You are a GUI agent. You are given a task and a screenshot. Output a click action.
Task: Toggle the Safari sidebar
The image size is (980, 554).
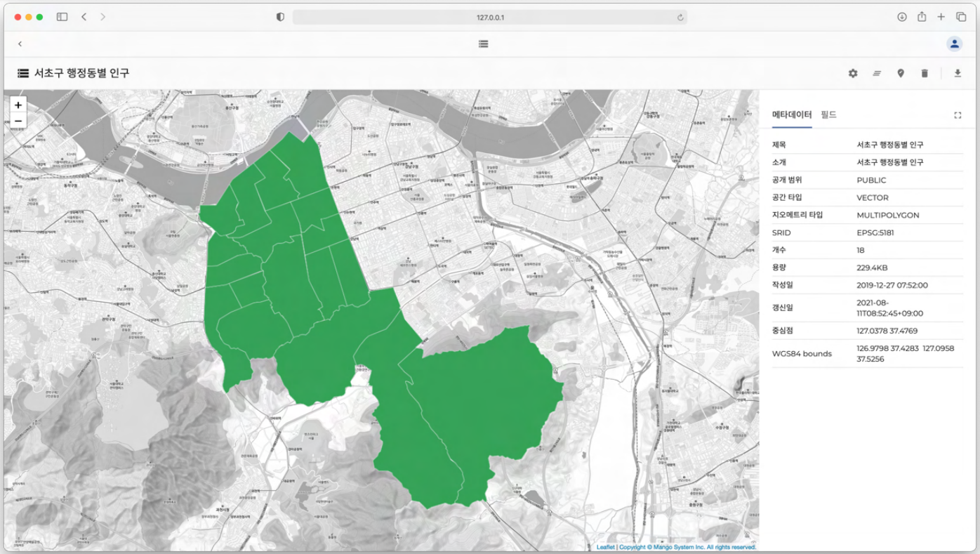coord(62,17)
